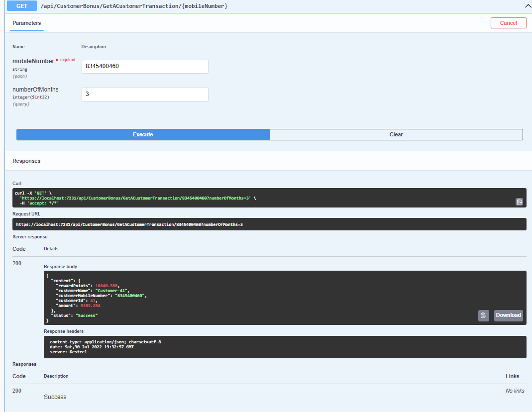Download the JSON response body
This screenshot has height=412, width=532.
click(508, 315)
